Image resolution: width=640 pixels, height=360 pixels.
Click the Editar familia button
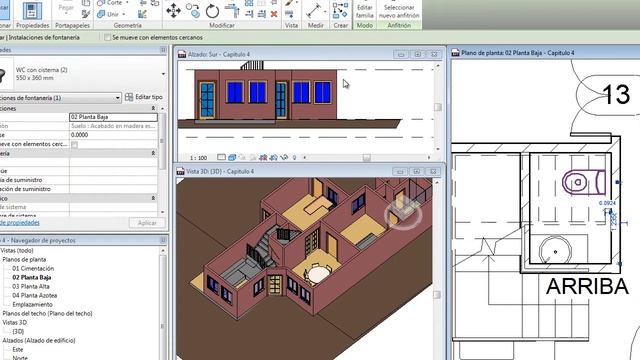(x=364, y=11)
